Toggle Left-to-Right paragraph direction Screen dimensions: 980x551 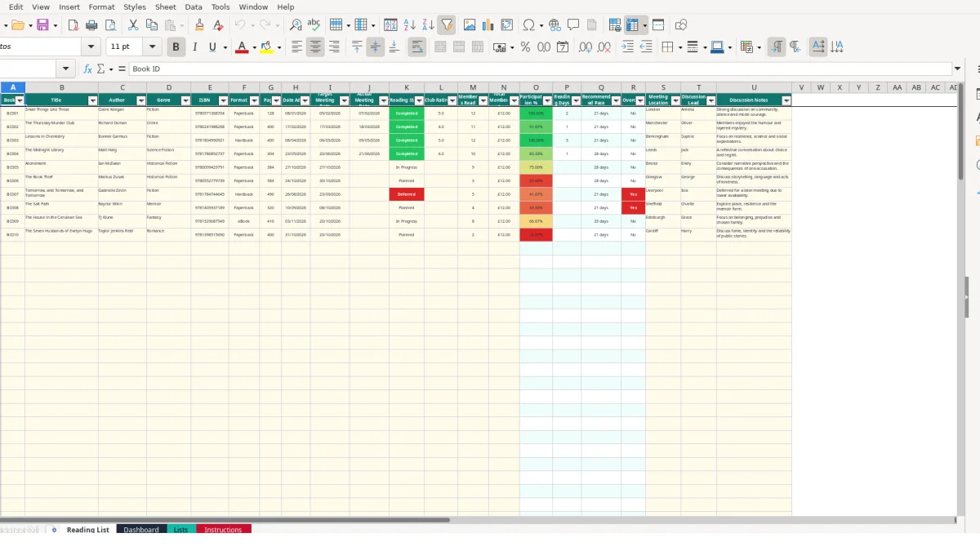777,47
